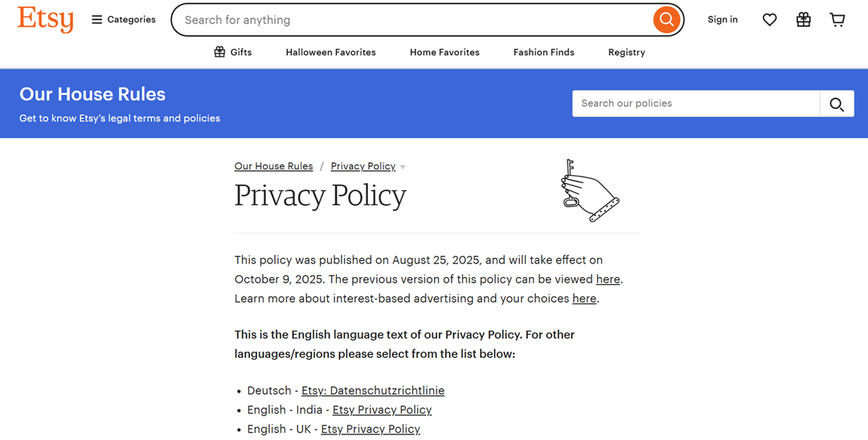The width and height of the screenshot is (868, 440).
Task: Open Halloween Favorites navigation item
Action: (330, 52)
